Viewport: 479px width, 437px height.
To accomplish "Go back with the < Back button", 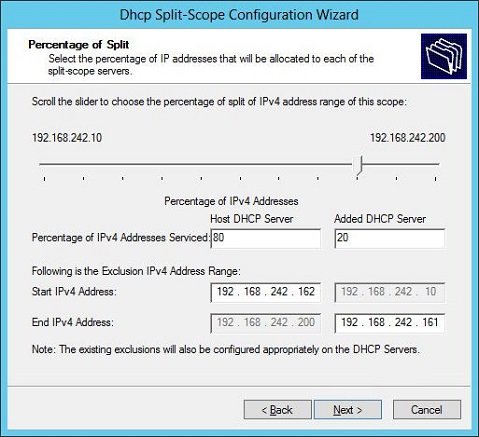I will (x=277, y=410).
